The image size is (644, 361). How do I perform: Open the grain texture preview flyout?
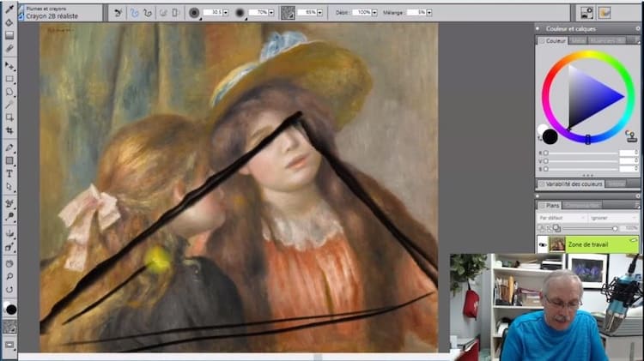point(288,13)
